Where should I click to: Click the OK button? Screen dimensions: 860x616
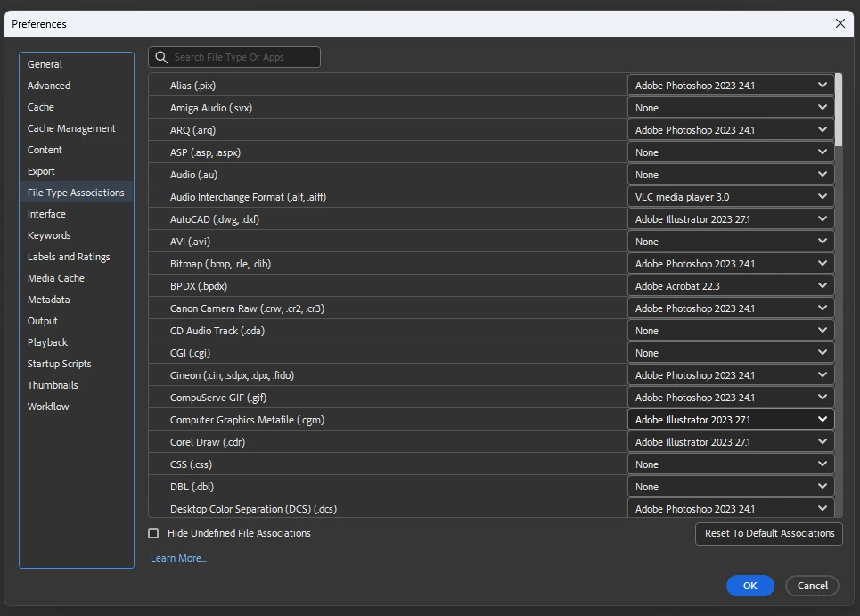[749, 586]
